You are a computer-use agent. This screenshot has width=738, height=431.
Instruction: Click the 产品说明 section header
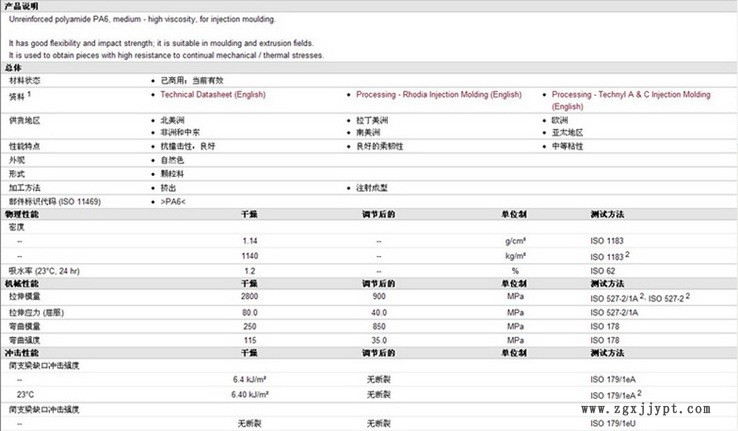pos(20,6)
